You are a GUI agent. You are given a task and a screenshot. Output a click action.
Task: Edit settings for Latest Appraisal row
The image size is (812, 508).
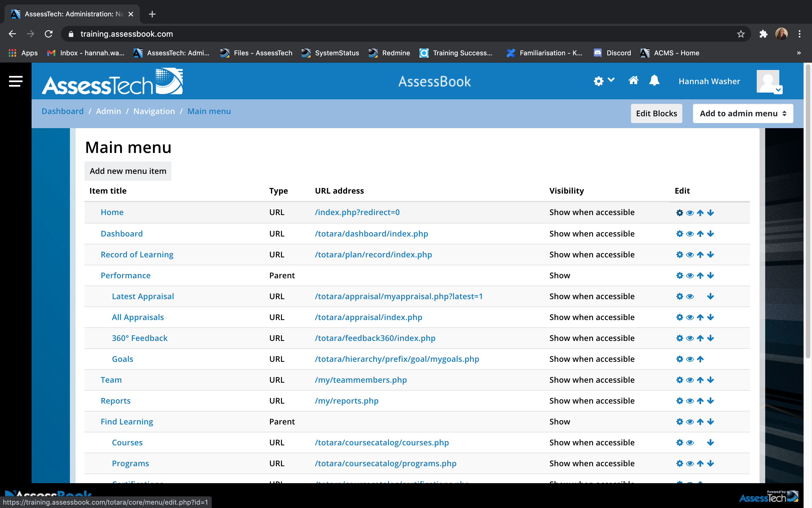point(679,296)
